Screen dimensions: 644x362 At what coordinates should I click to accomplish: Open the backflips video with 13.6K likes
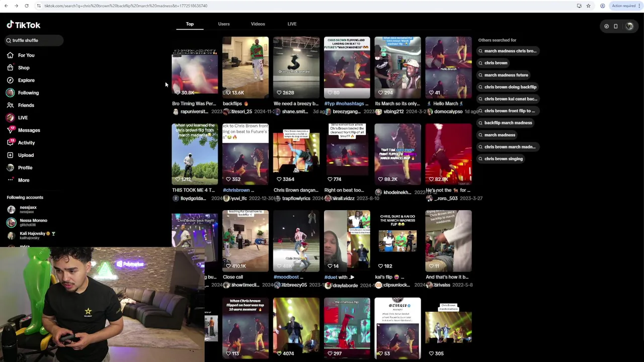click(245, 68)
